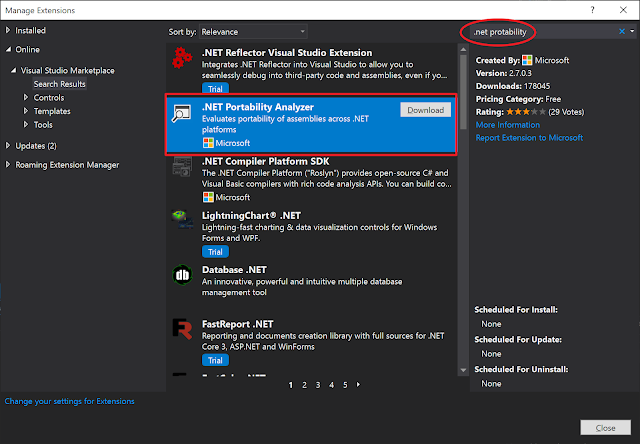The height and width of the screenshot is (444, 640).
Task: Expand the Installed category
Action: coord(8,30)
